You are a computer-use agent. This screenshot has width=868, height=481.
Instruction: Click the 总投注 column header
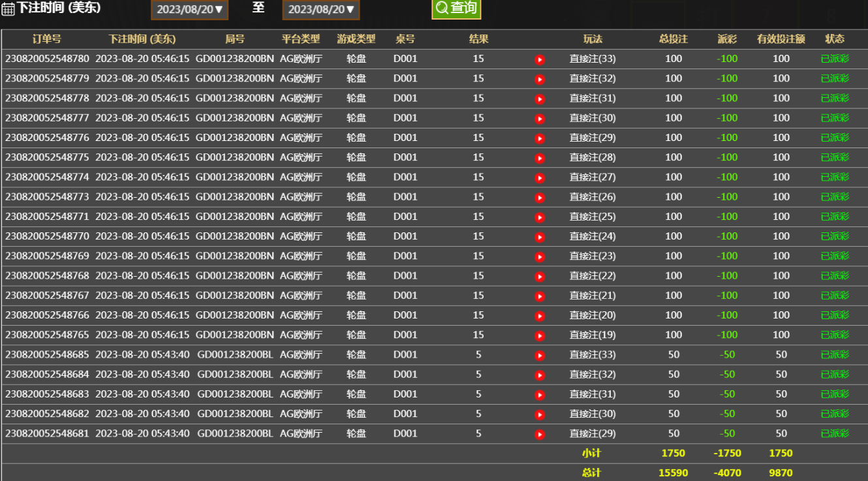coord(674,39)
